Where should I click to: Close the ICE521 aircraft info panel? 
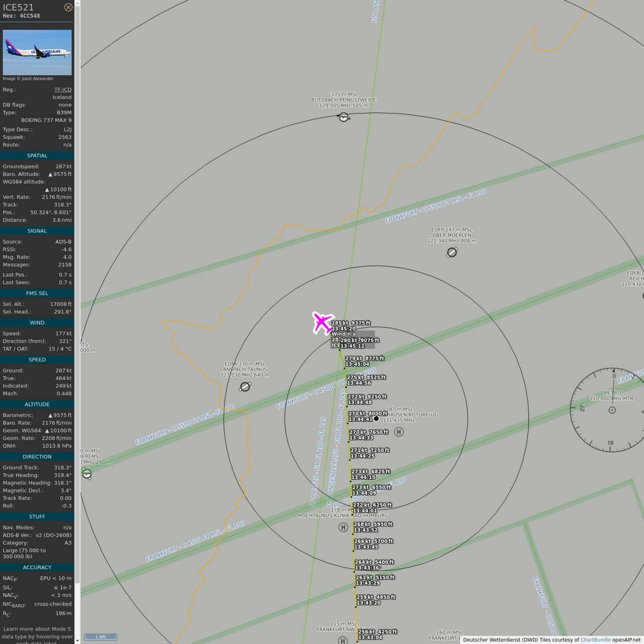coord(68,7)
